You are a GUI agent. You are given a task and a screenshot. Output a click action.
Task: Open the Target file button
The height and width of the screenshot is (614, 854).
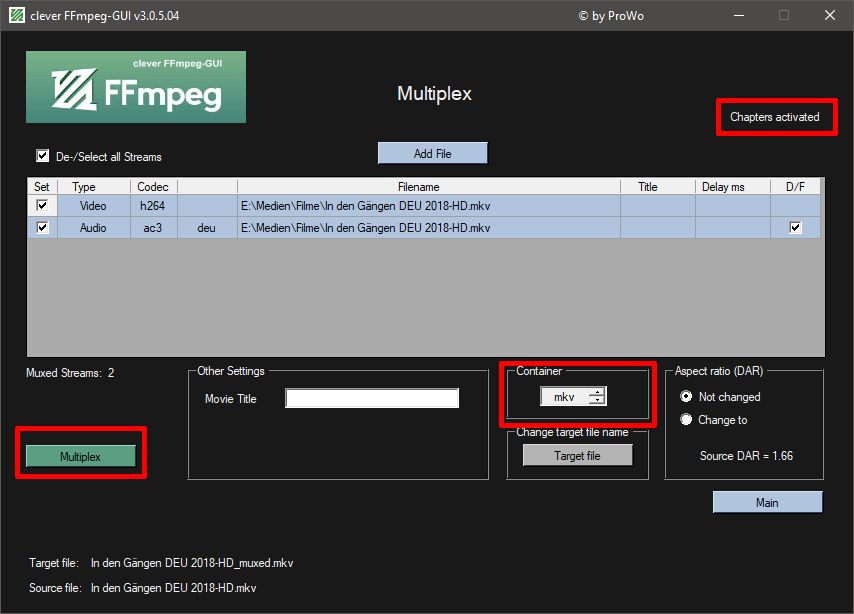tap(577, 455)
